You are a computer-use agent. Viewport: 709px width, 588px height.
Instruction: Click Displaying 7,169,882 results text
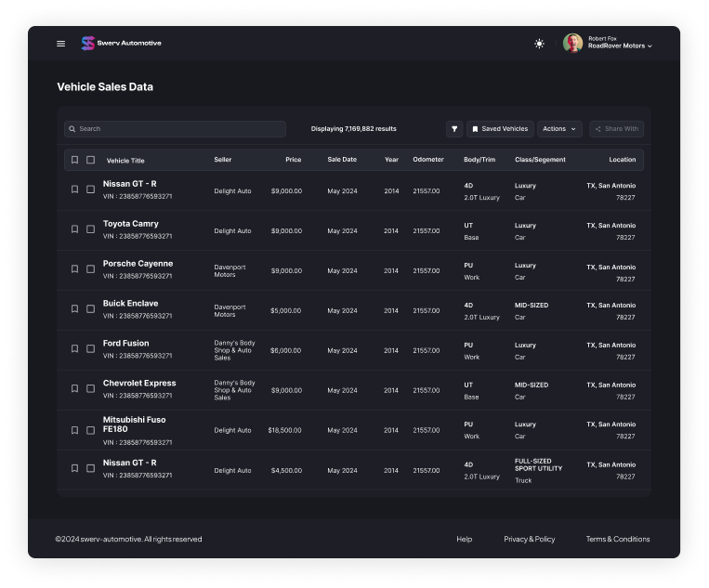click(354, 129)
